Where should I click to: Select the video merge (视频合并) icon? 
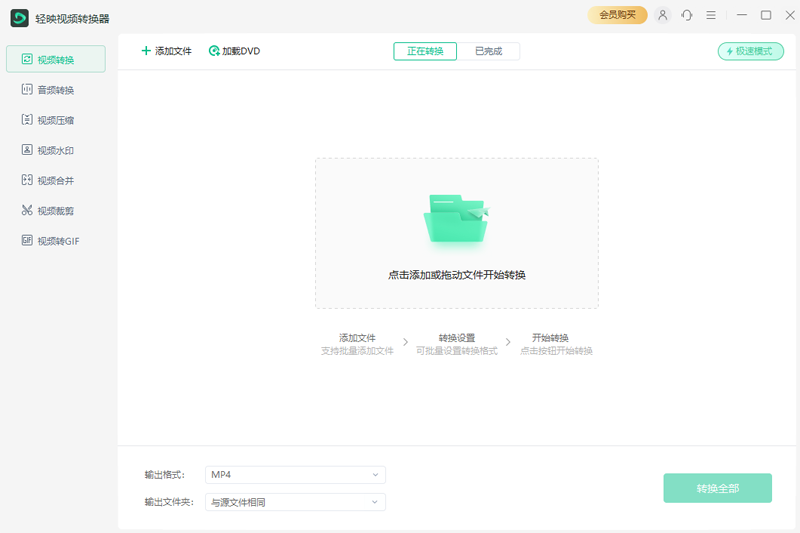pyautogui.click(x=27, y=180)
